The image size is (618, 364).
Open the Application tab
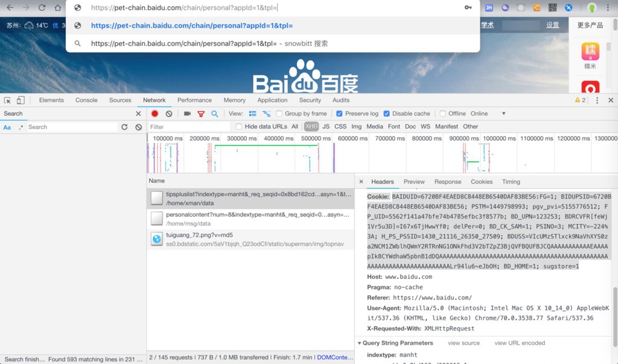coord(272,100)
